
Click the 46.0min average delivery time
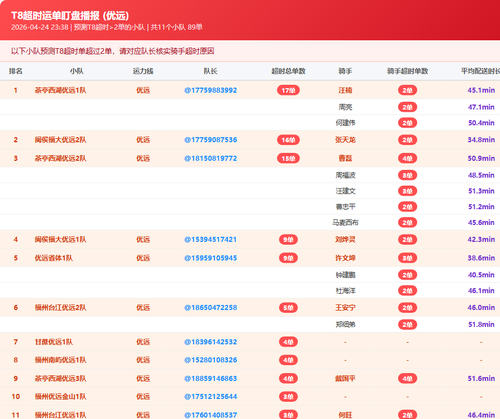481,308
